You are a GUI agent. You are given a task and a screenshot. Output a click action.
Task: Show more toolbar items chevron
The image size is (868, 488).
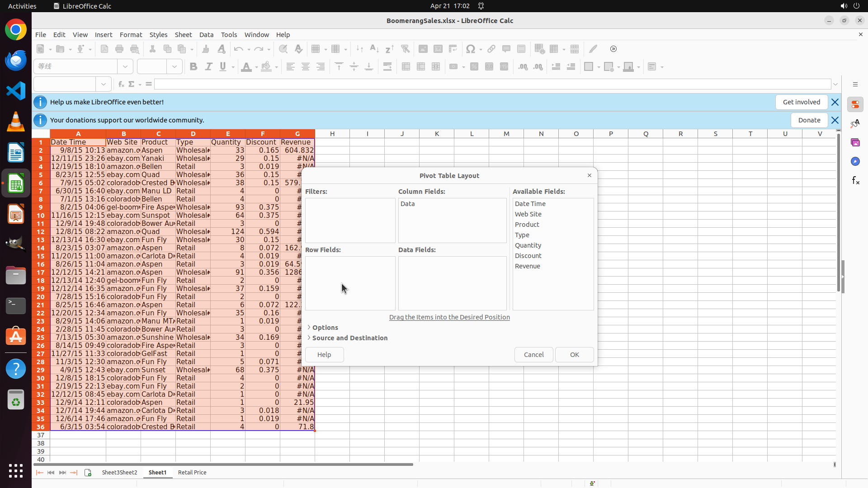coord(613,49)
